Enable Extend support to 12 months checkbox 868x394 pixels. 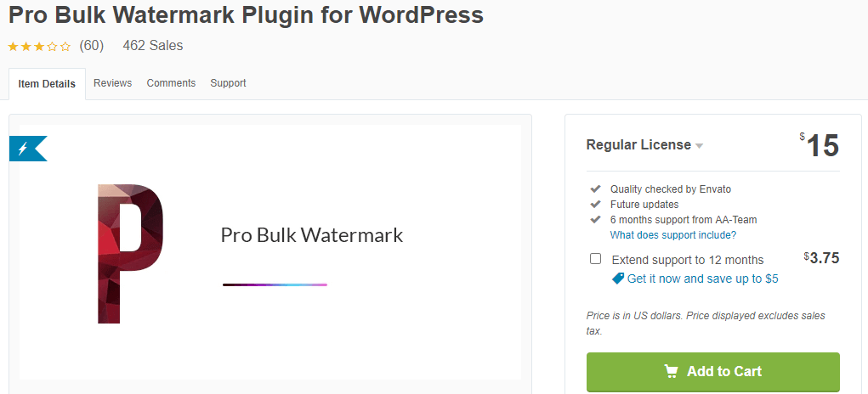coord(596,259)
